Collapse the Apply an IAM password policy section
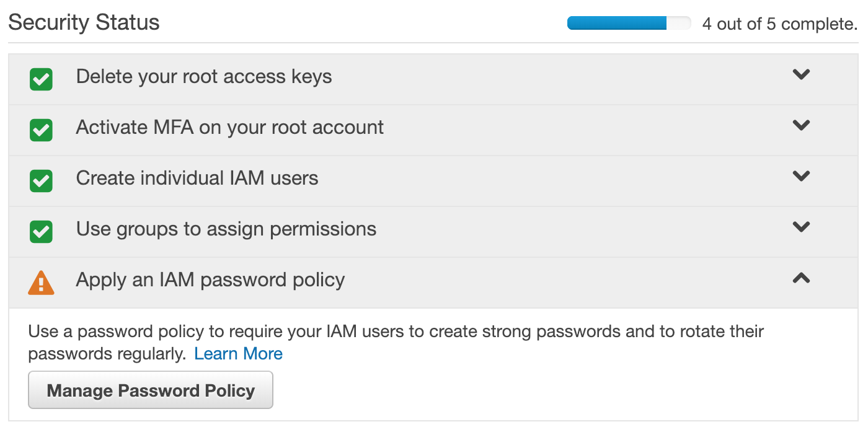 (x=801, y=278)
